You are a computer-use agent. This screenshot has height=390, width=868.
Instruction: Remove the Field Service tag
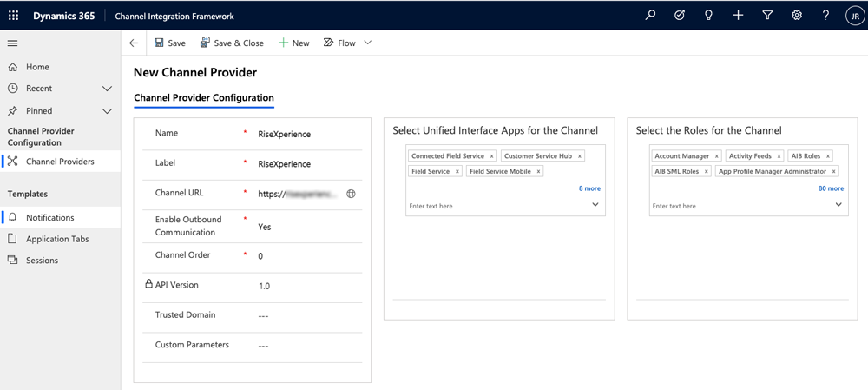457,172
